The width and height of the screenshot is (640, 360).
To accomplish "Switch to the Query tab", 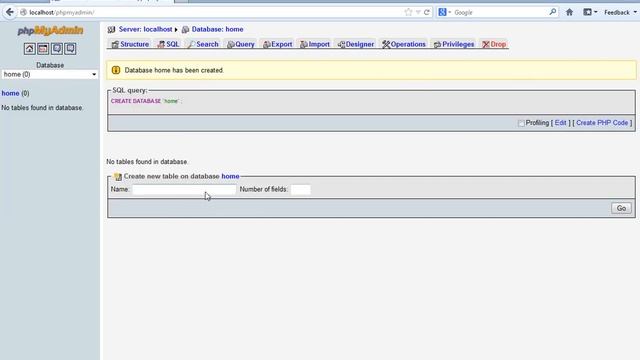I will pos(241,44).
